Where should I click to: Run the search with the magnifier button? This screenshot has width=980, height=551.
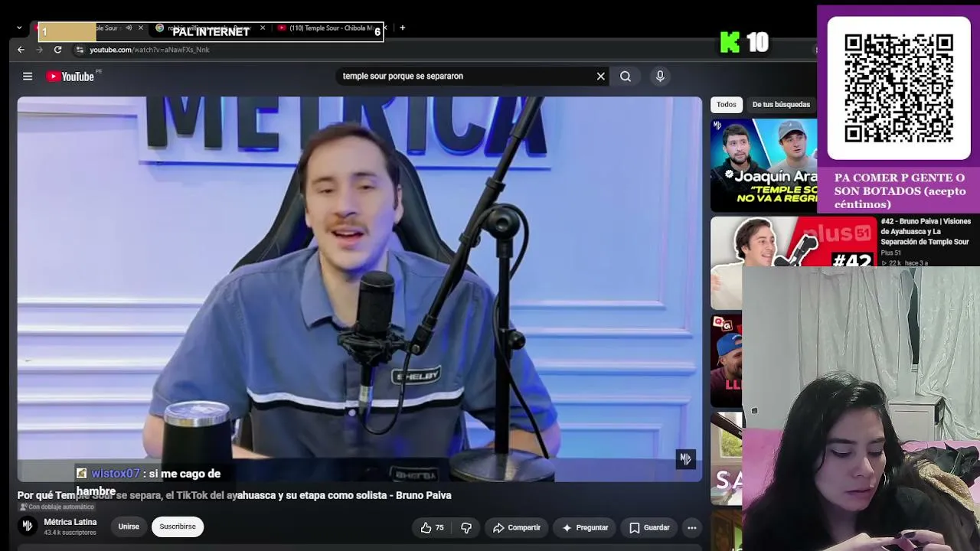pos(626,76)
